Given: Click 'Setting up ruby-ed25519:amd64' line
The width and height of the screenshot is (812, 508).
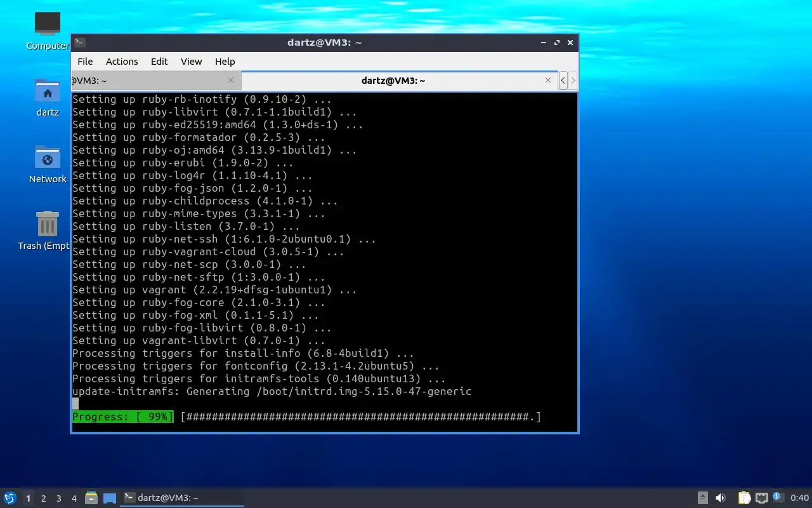Looking at the screenshot, I should [x=218, y=124].
